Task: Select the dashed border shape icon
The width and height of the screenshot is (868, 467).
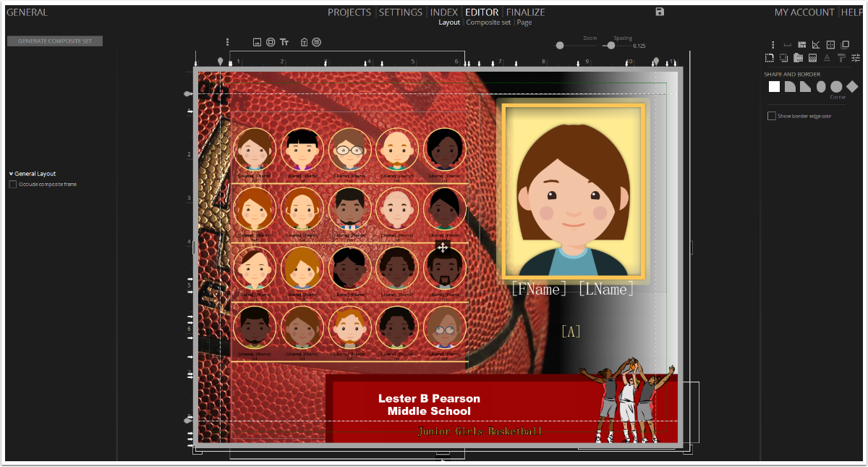Action: pos(770,58)
